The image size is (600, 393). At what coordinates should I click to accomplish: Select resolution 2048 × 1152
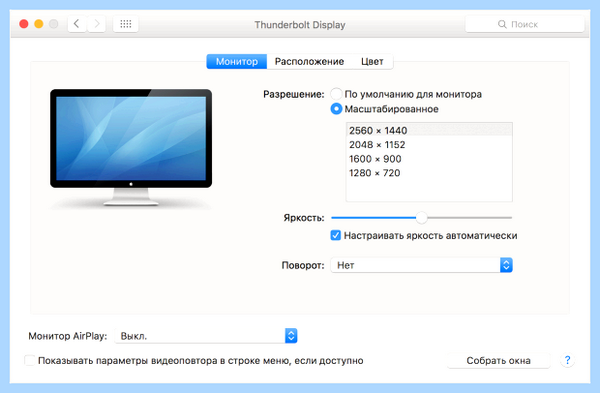tap(429, 145)
